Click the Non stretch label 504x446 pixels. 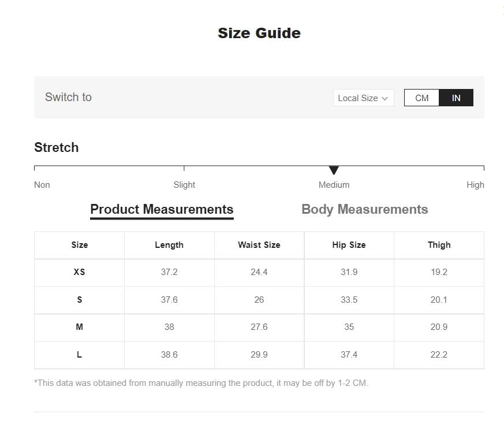point(42,185)
